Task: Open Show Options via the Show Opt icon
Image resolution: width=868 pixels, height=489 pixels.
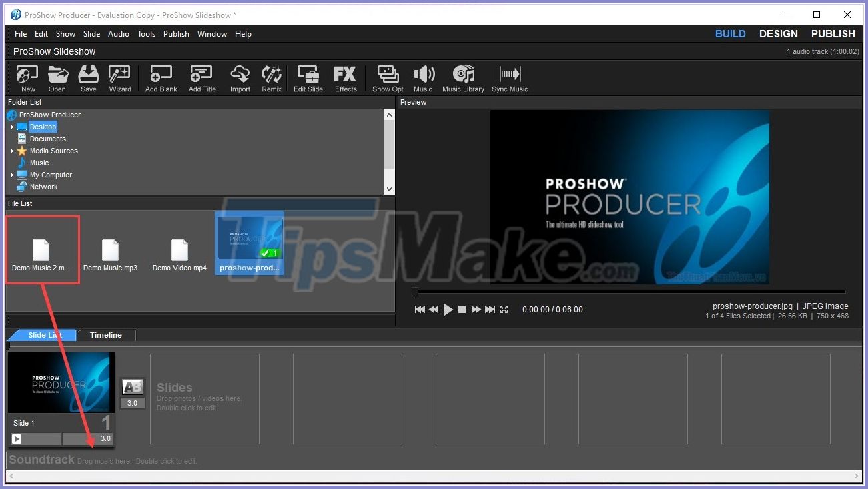Action: pyautogui.click(x=387, y=78)
